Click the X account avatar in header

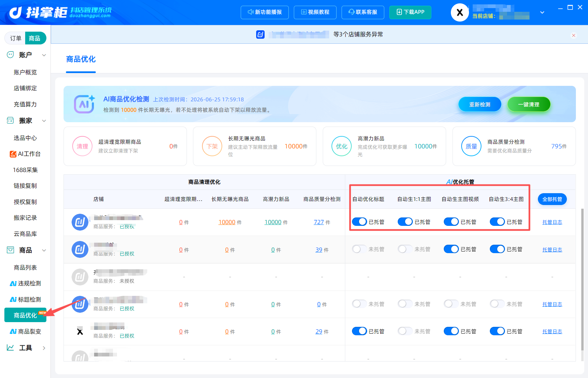(460, 12)
